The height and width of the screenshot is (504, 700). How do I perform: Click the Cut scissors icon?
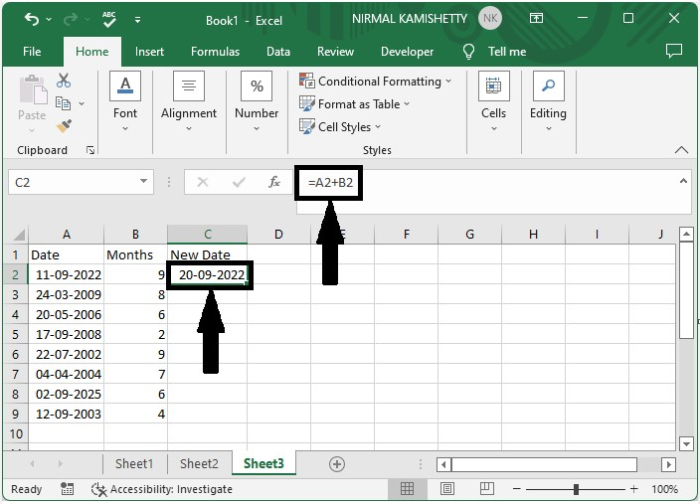click(63, 80)
